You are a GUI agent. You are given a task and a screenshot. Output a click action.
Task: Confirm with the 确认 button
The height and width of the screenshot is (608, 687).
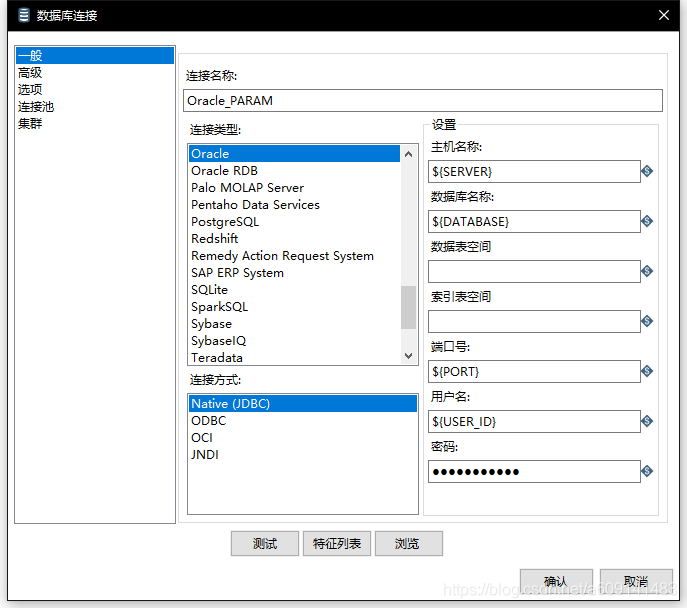click(556, 581)
